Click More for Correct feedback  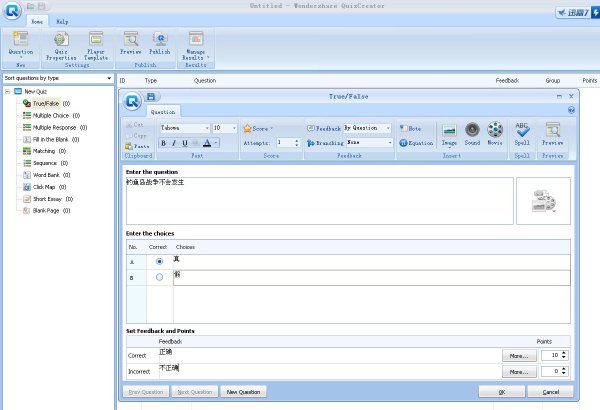click(519, 356)
